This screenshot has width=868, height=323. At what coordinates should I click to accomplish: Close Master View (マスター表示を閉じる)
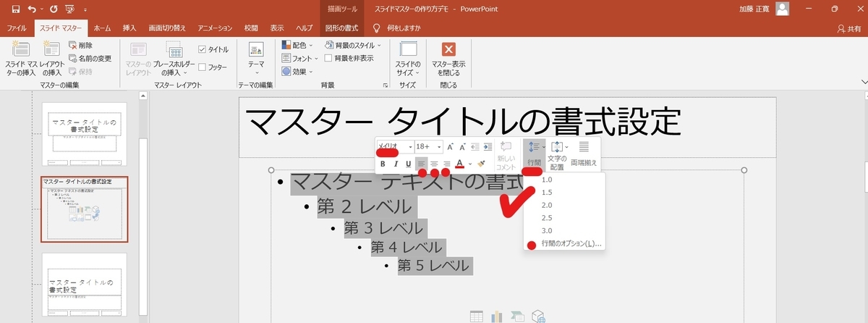[x=448, y=58]
